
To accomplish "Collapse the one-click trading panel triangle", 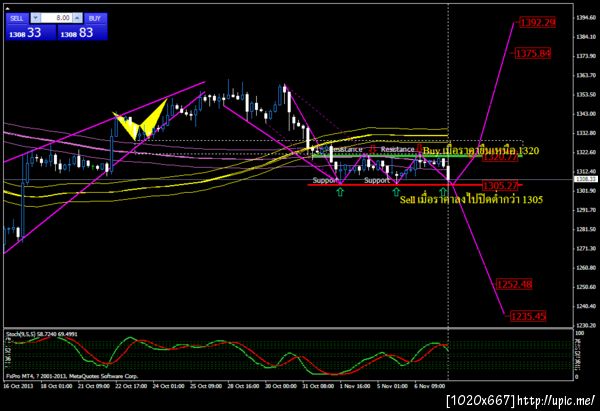I will 9,8.
